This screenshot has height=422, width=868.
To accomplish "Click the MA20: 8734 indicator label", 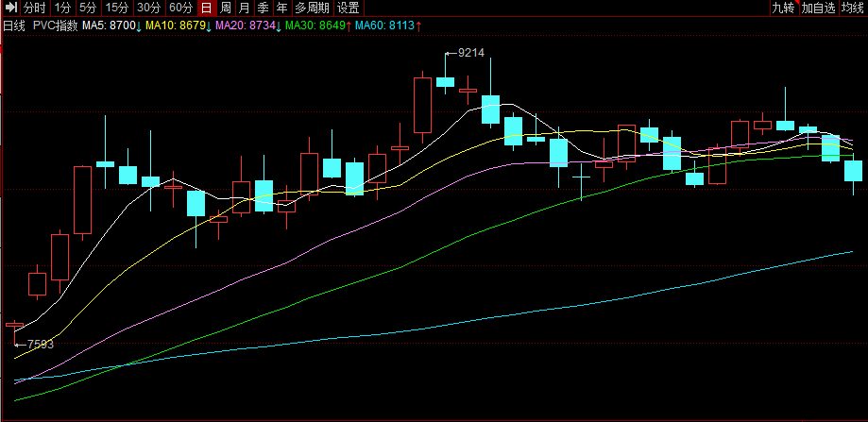I will [248, 25].
